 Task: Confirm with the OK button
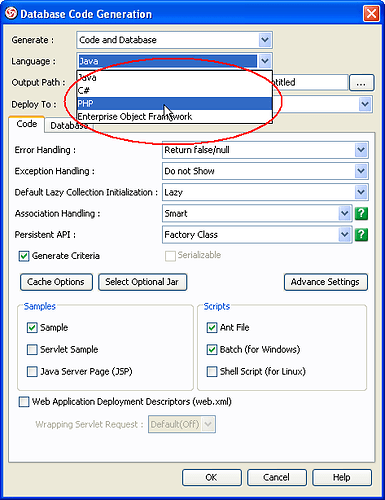tap(212, 477)
